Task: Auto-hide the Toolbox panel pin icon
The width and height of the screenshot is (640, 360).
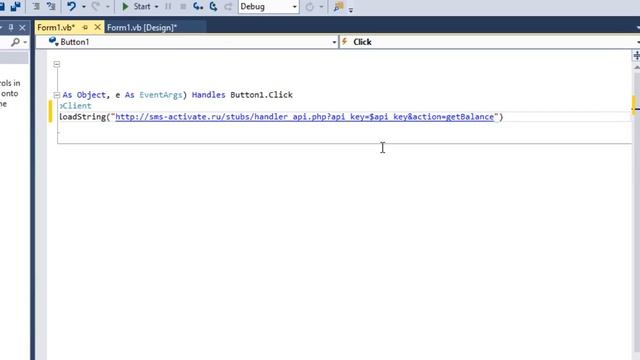Action: [11, 27]
